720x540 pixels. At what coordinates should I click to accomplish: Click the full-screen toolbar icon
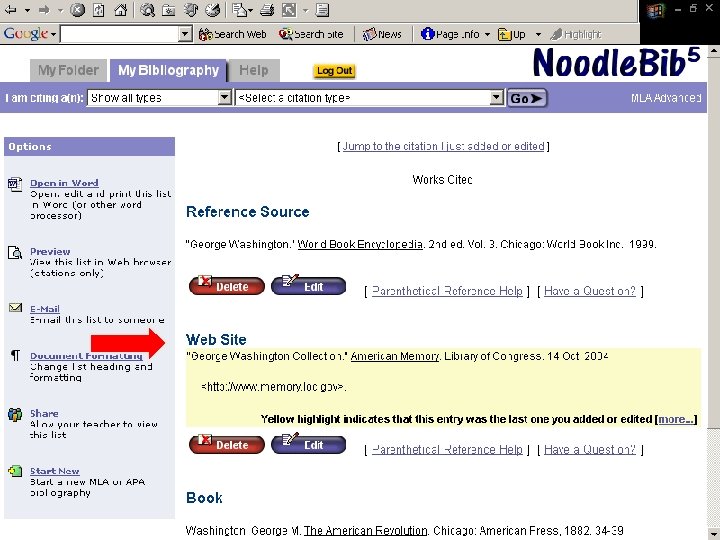289,9
